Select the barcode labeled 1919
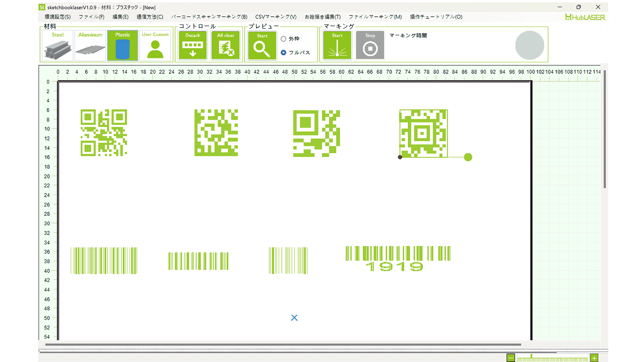Image resolution: width=644 pixels, height=362 pixels. point(398,258)
